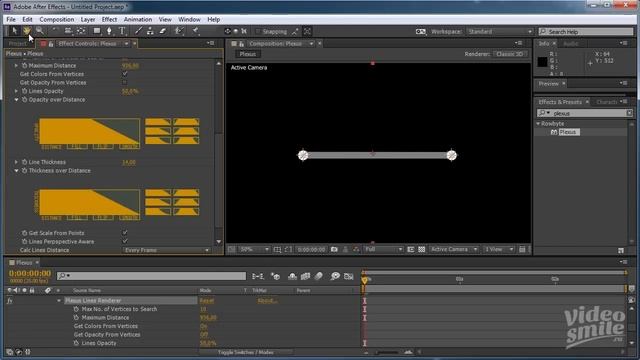Toggle the Frame Blending icon in timeline
Viewport: 640px width, 360px height.
(305, 276)
